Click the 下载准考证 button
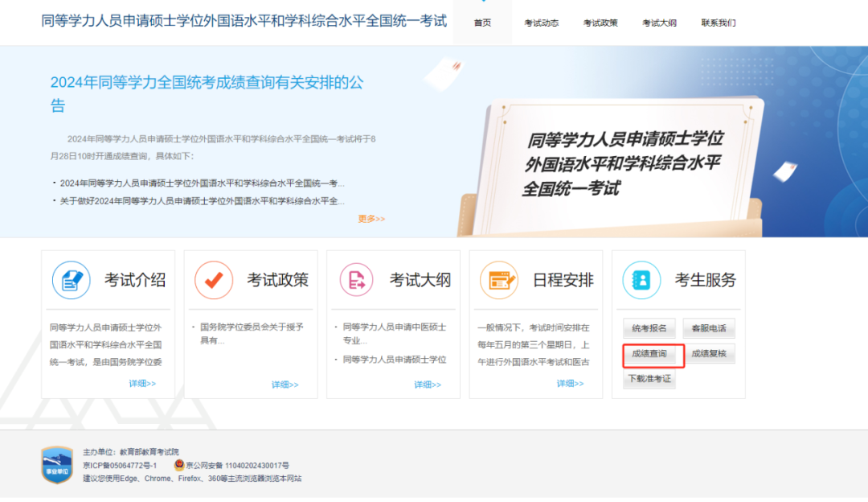The image size is (868, 502). (x=649, y=378)
